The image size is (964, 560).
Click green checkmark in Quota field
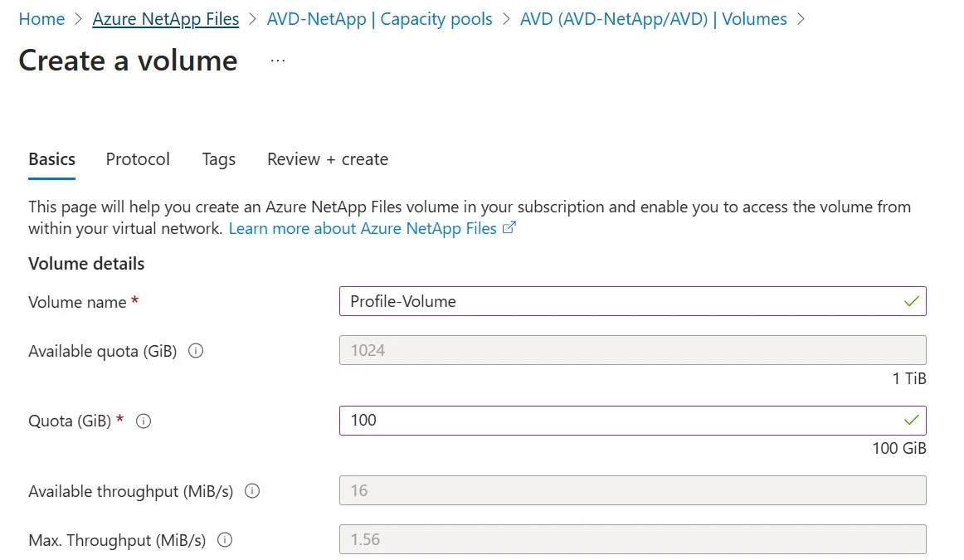coord(912,420)
